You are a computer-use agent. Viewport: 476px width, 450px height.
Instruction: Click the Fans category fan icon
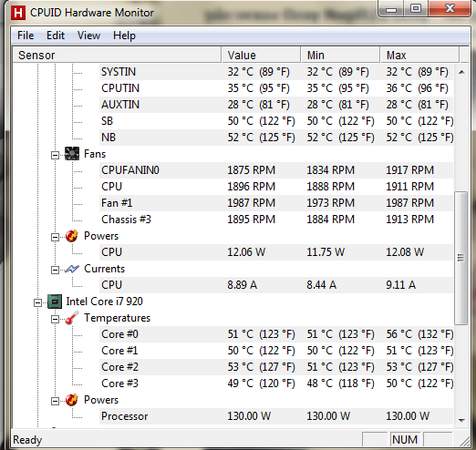tap(72, 154)
